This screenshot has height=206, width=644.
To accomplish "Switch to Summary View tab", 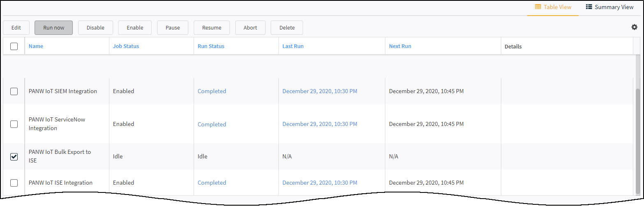I will [609, 7].
